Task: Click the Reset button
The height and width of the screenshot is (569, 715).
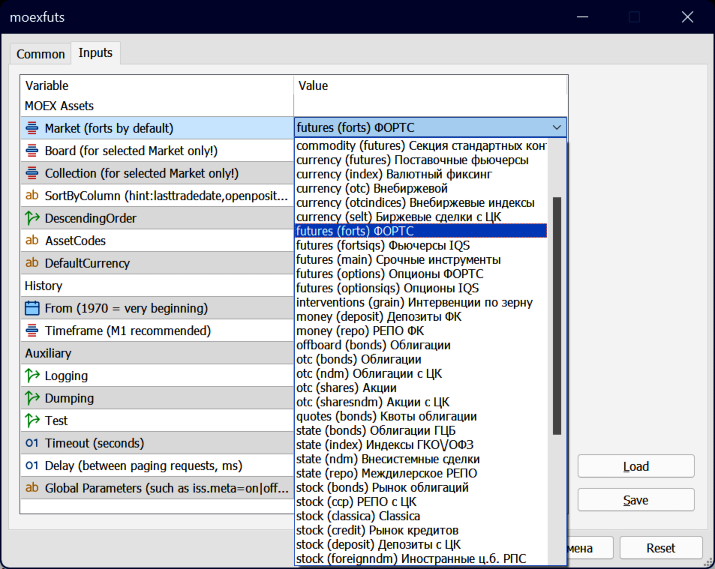Action: (x=661, y=548)
